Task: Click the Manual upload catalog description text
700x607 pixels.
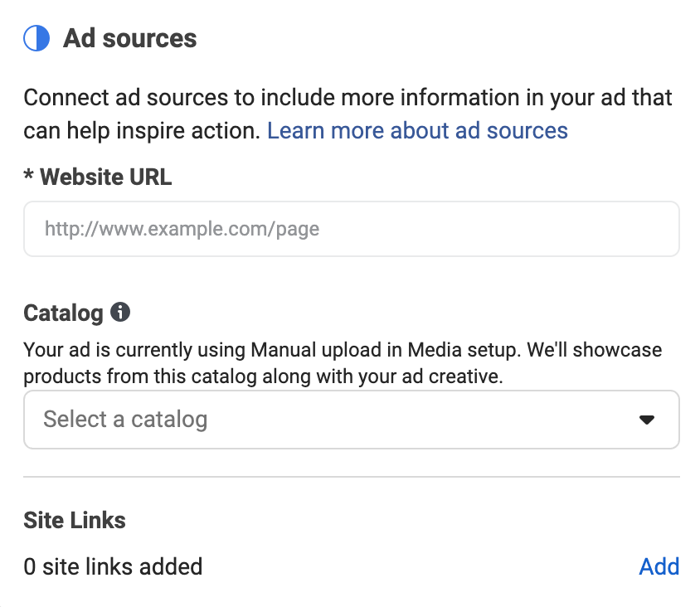Action: pos(343,363)
